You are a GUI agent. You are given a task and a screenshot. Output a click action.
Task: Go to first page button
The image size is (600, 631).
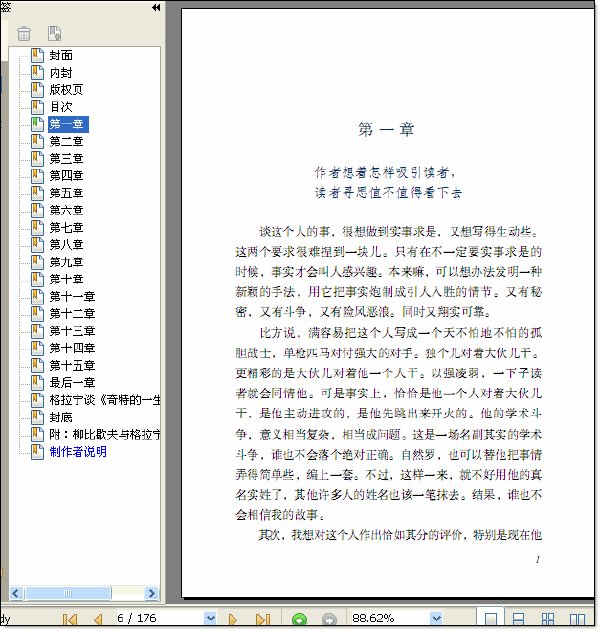(70, 619)
